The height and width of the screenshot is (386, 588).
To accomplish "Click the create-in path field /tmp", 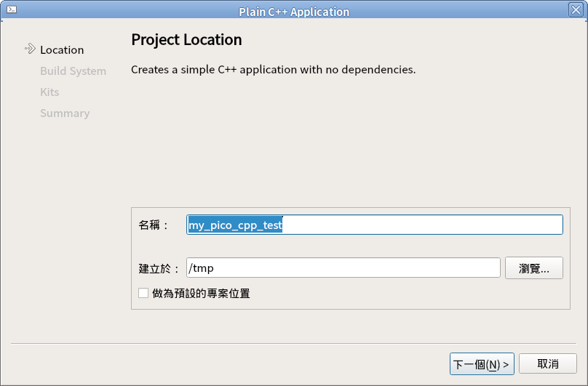I will click(x=343, y=268).
